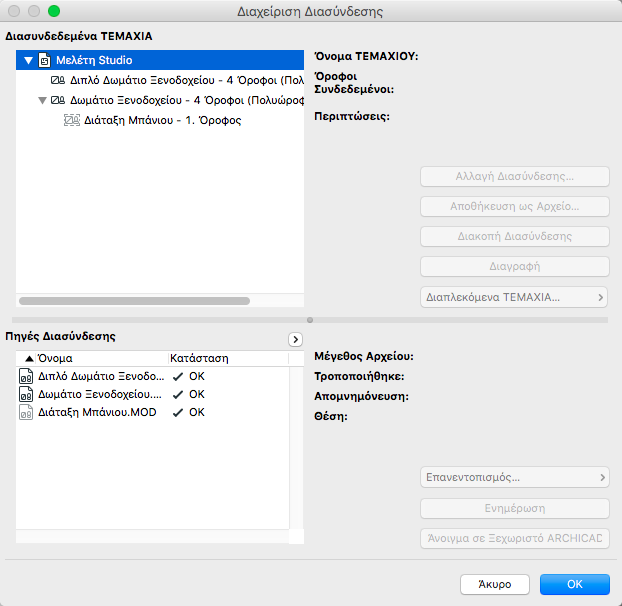The width and height of the screenshot is (622, 606).
Task: Select Διπλό Δωμάτιο Ξενοδοχείου - 4 Όροφοι row
Action: pos(160,80)
